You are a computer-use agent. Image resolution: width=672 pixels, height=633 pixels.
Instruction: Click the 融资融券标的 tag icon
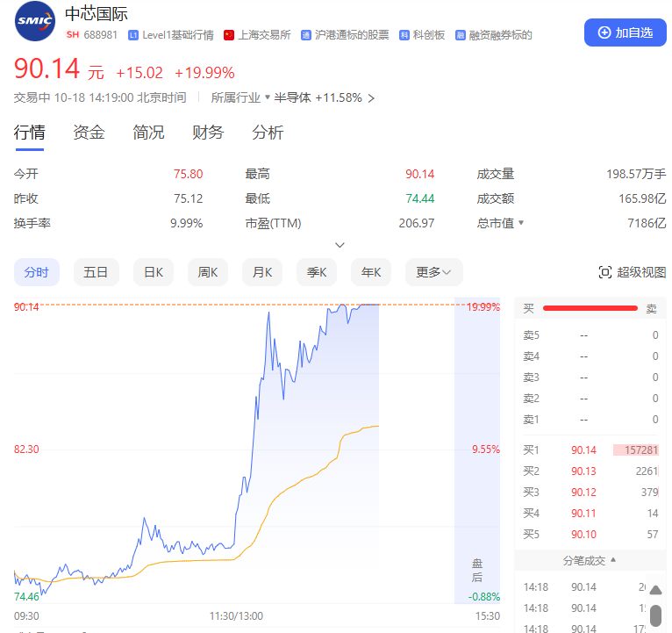click(x=461, y=35)
